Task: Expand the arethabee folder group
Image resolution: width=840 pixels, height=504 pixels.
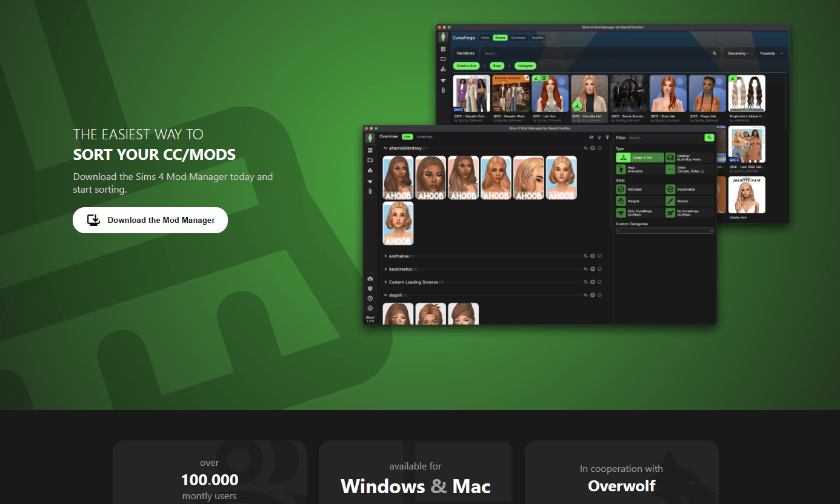Action: pyautogui.click(x=385, y=256)
